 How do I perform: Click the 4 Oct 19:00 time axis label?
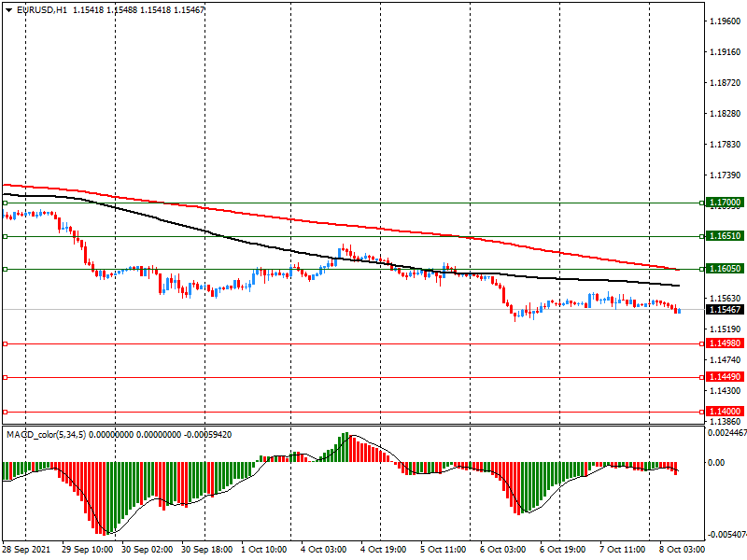(x=383, y=550)
